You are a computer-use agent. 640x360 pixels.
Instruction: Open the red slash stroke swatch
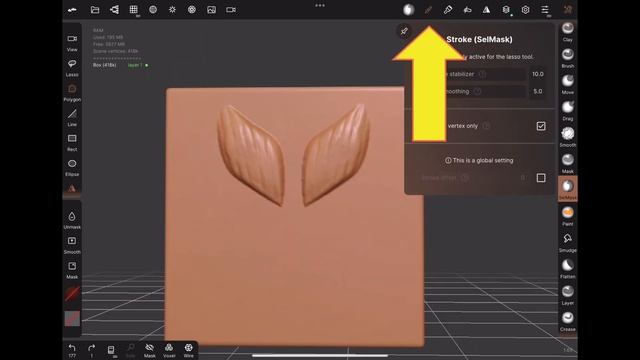tap(72, 294)
